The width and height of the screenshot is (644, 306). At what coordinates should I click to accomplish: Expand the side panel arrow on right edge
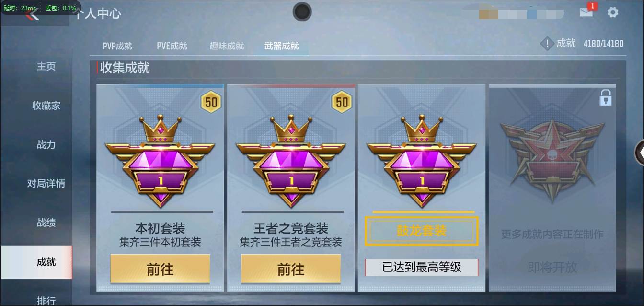[x=639, y=153]
